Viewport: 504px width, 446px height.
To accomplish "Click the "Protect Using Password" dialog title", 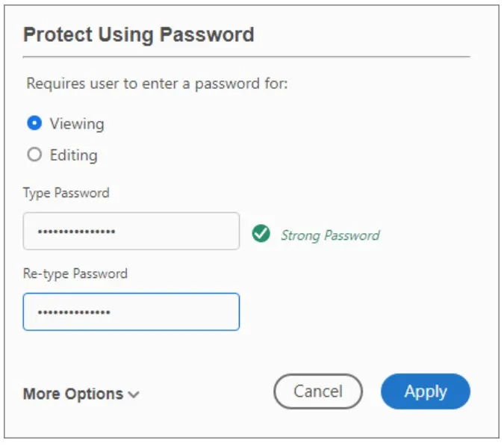I will click(138, 34).
